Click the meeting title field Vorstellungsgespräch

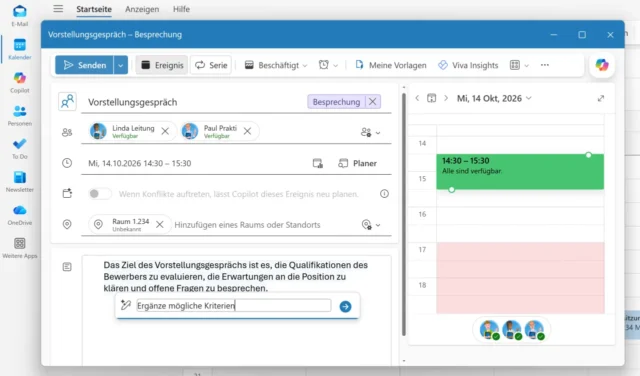tap(195, 102)
